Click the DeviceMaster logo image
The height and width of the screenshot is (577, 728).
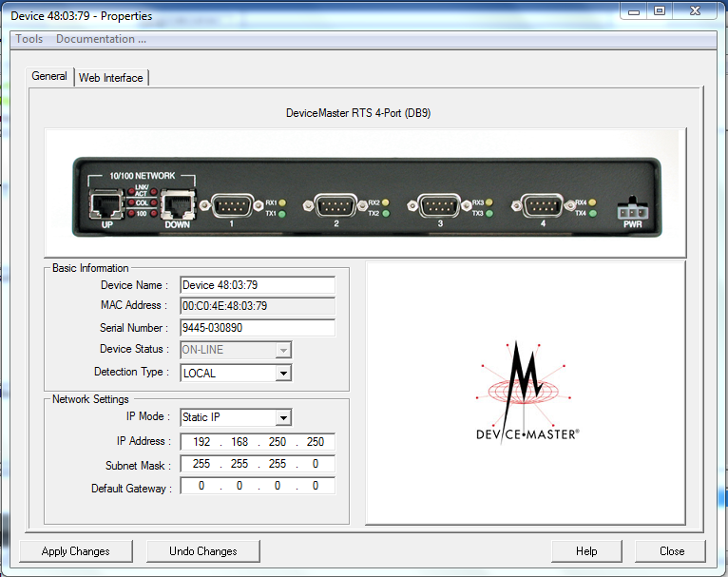click(x=527, y=394)
